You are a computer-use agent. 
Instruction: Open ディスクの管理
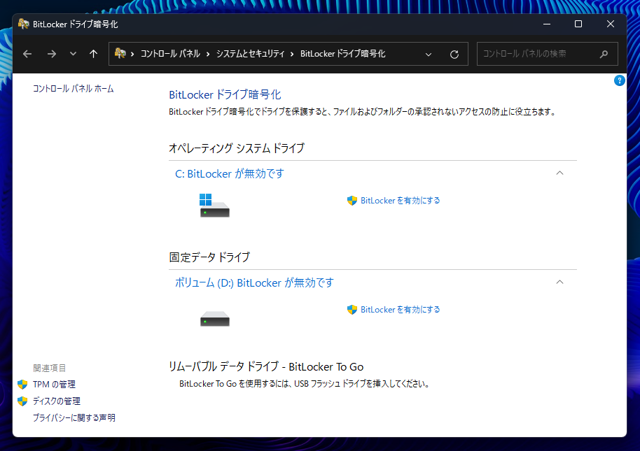56,401
